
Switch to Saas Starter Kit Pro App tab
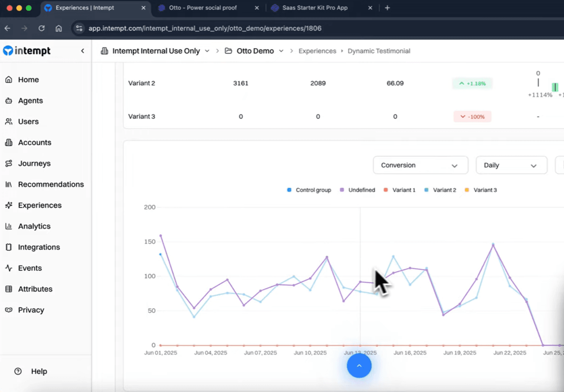tap(315, 8)
